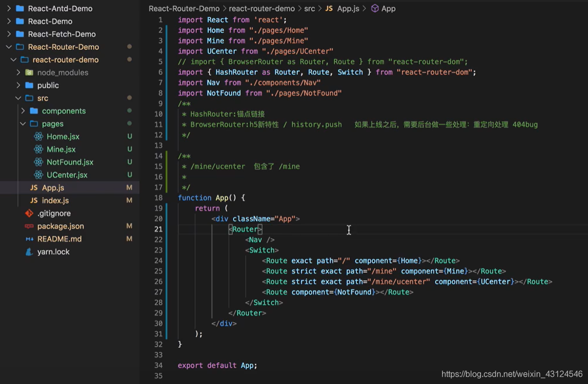
Task: Click the App symbol cube icon in breadcrumb
Action: pos(375,8)
